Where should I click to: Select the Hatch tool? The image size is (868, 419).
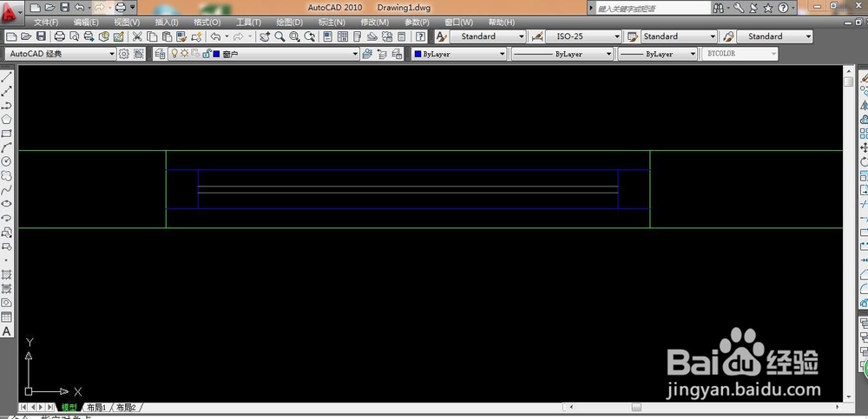pyautogui.click(x=7, y=274)
